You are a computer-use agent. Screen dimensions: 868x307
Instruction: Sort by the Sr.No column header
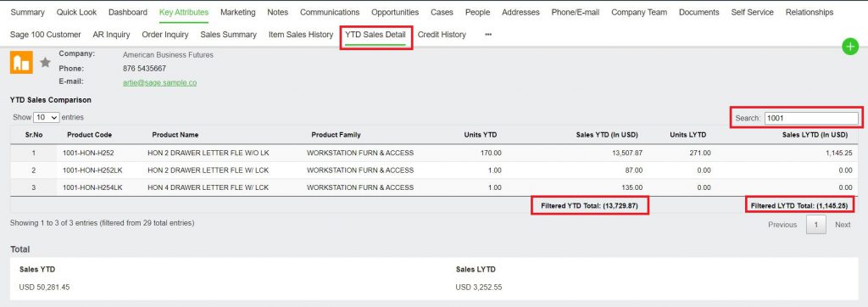[33, 135]
